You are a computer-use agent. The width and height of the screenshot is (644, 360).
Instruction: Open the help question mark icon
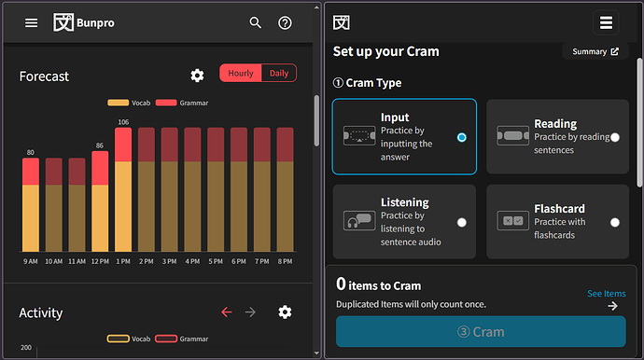coord(285,23)
